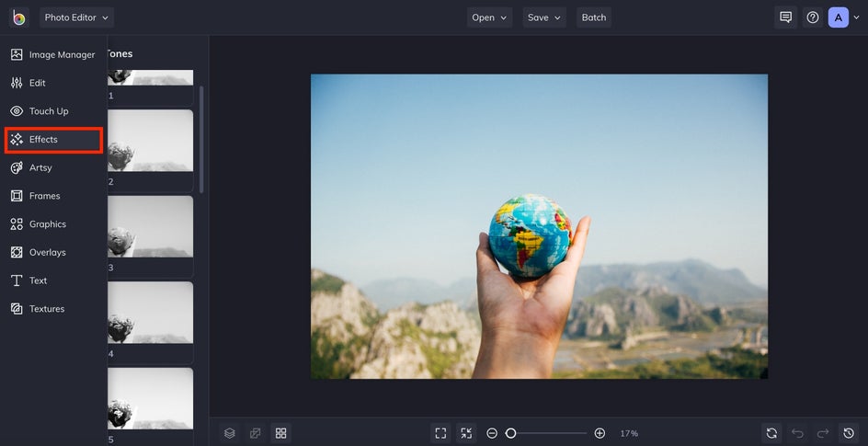Image resolution: width=868 pixels, height=446 pixels.
Task: Expand the Open menu
Action: 489,17
